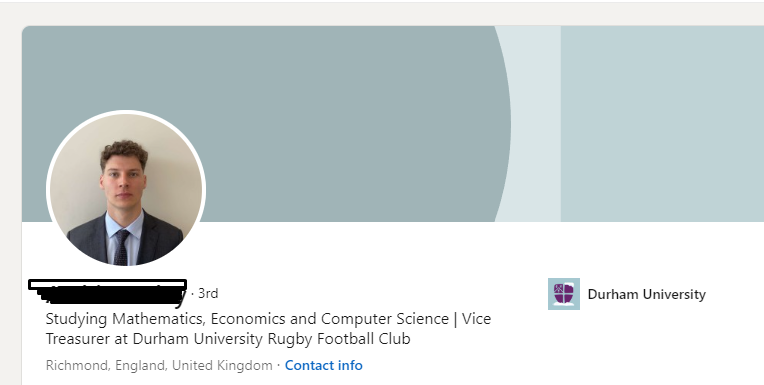This screenshot has width=764, height=385.
Task: Click the white border ring around photo
Action: (x=126, y=113)
